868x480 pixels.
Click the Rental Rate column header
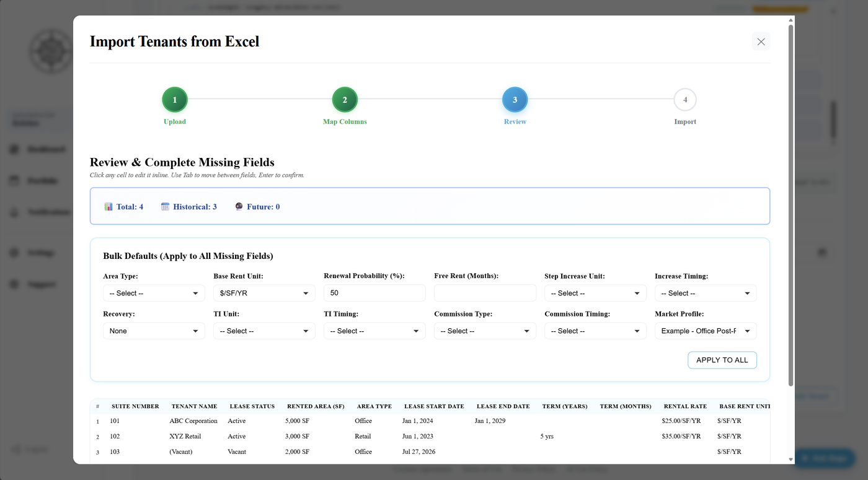click(685, 406)
